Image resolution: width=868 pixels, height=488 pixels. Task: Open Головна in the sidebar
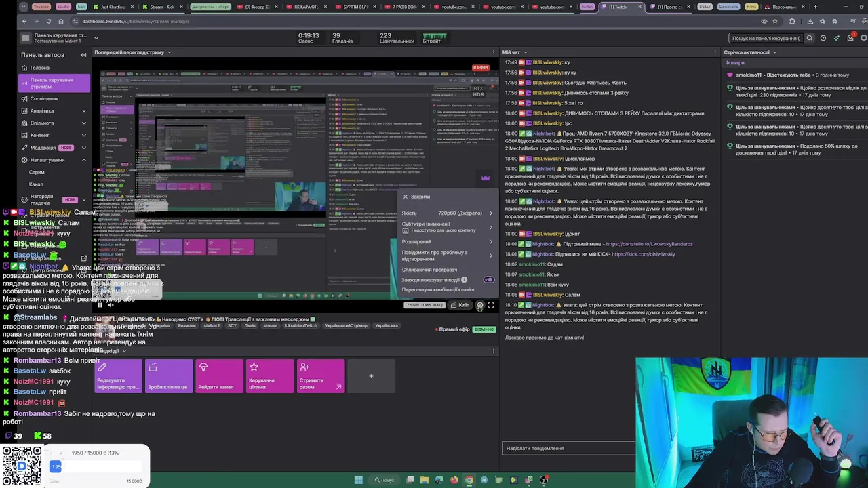tap(54, 68)
